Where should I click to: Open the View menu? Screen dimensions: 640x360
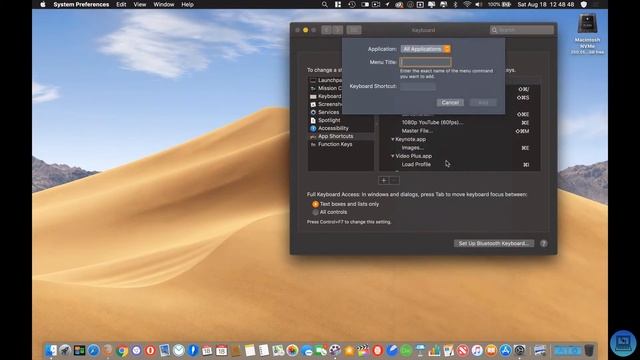(x=140, y=4)
